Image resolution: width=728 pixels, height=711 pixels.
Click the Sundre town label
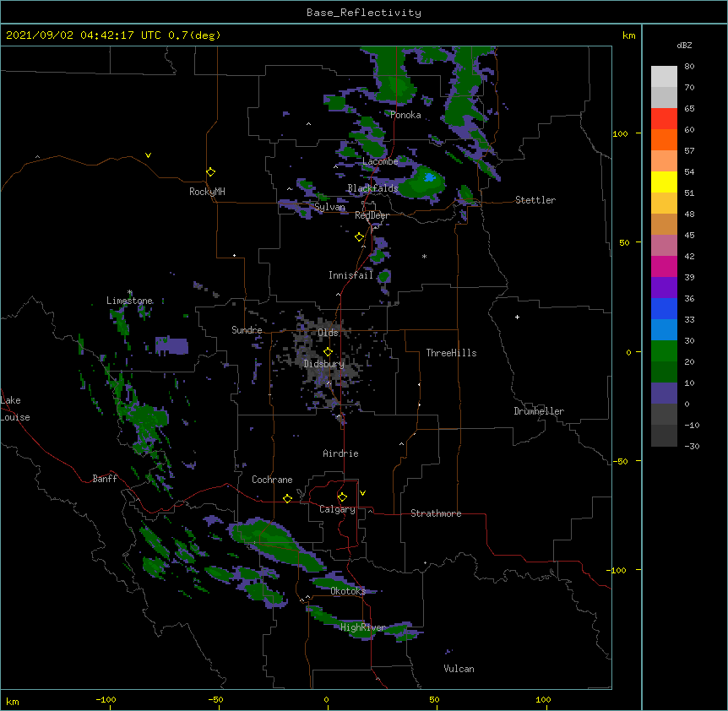pyautogui.click(x=247, y=330)
